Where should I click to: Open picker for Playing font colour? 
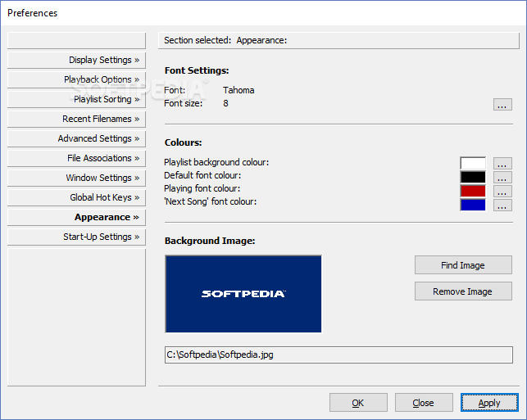click(x=502, y=191)
